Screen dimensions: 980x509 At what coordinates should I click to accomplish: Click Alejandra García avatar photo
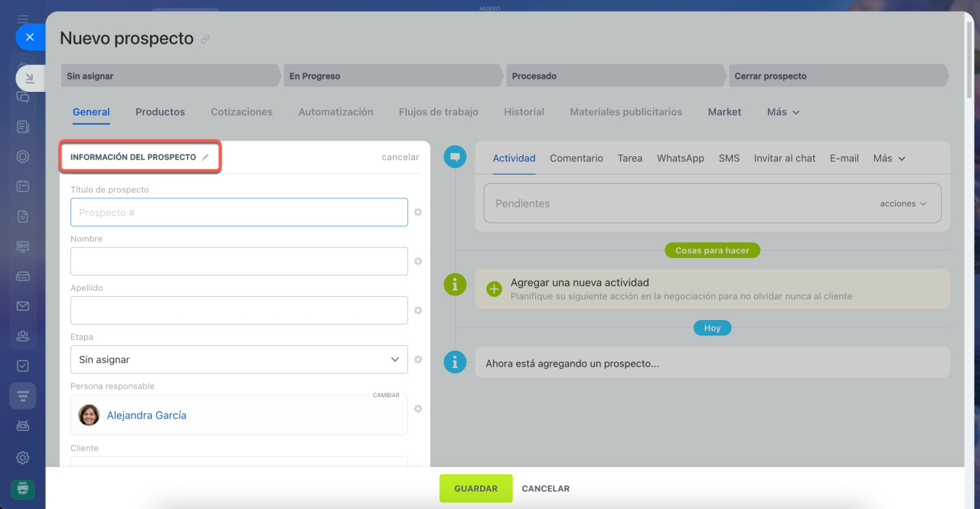(x=89, y=415)
